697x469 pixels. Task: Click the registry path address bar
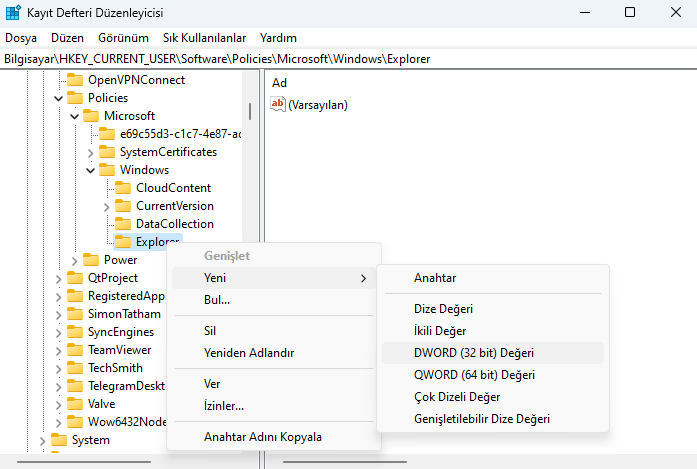click(x=348, y=59)
